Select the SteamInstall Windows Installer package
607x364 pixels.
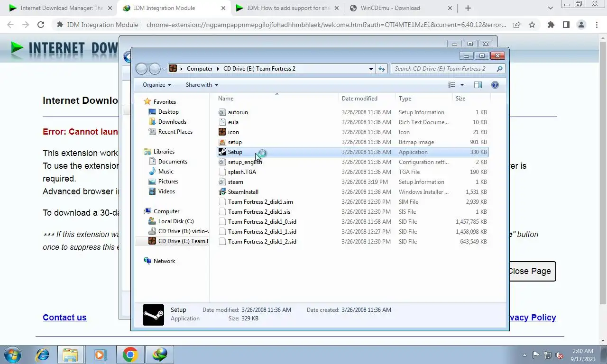(x=352, y=192)
